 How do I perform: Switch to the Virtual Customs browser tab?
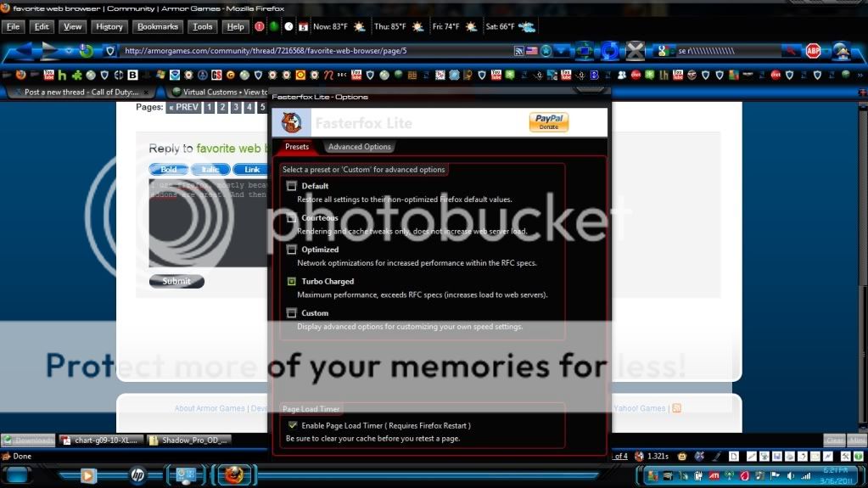(x=220, y=92)
